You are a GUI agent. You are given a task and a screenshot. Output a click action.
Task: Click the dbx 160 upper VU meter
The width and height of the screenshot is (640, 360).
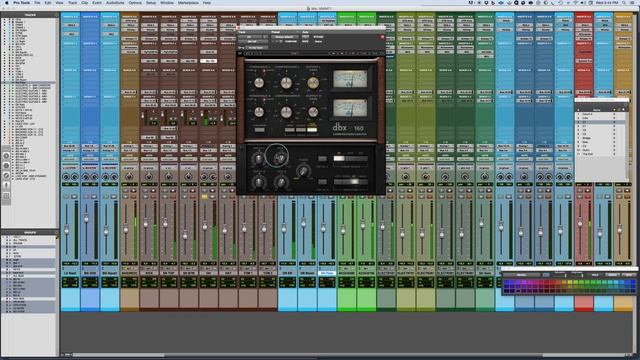(x=350, y=79)
